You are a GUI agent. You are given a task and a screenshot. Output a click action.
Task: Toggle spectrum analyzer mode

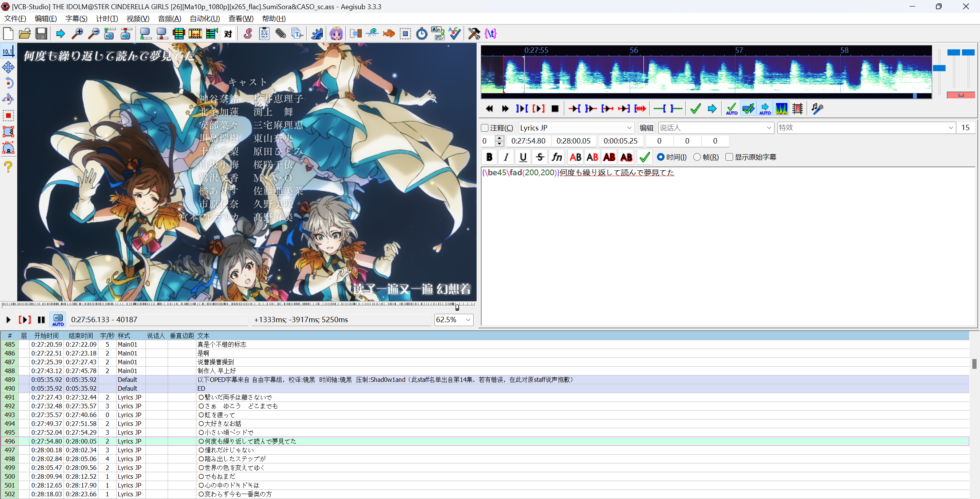(781, 109)
